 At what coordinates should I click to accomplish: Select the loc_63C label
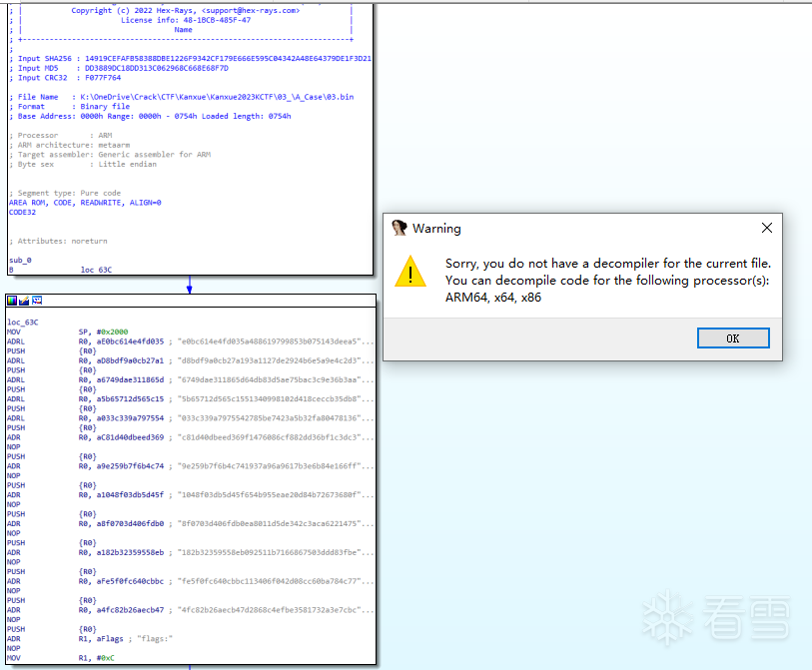pyautogui.click(x=23, y=323)
